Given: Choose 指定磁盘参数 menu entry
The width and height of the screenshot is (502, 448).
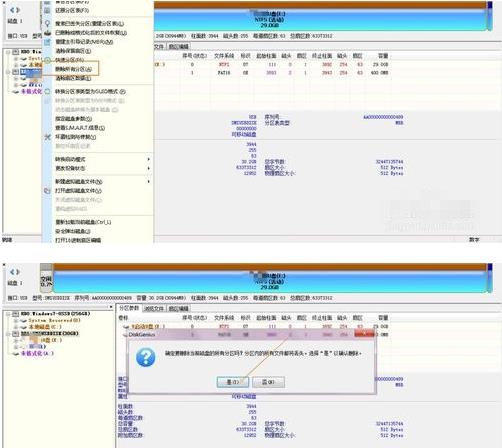Looking at the screenshot, I should pos(73,119).
